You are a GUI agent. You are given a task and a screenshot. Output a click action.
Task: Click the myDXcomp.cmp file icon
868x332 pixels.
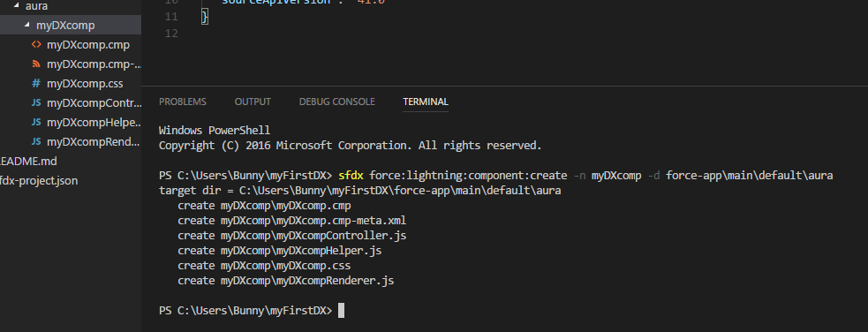point(36,45)
